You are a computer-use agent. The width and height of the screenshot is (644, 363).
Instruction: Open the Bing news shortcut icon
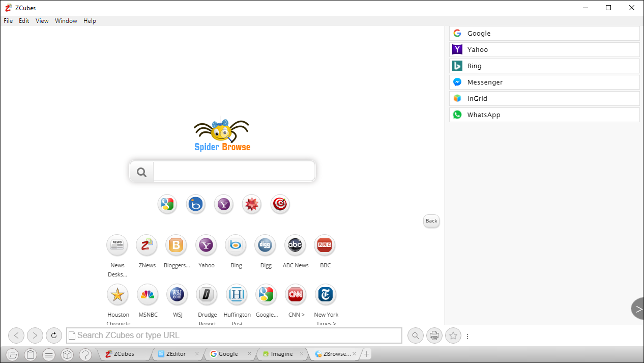(236, 245)
